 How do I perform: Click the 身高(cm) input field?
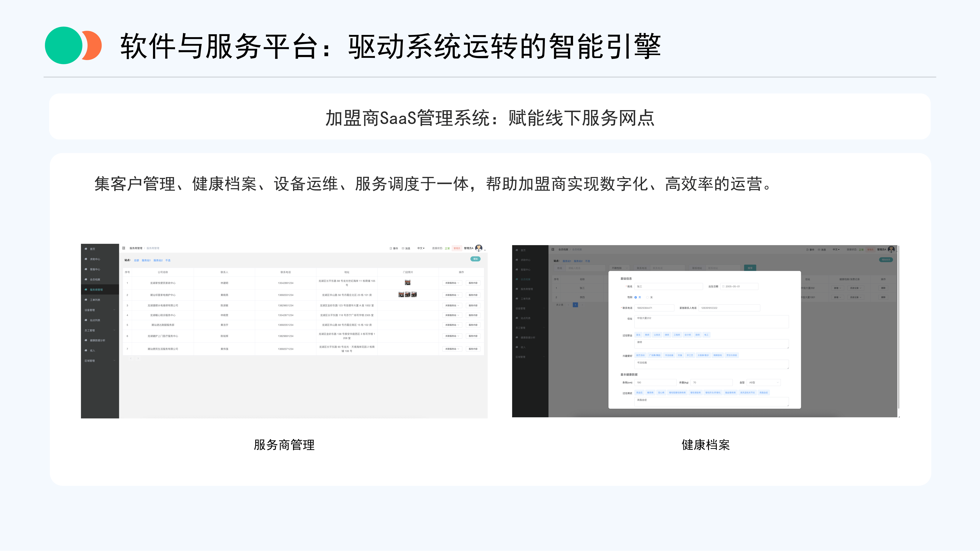tap(655, 382)
